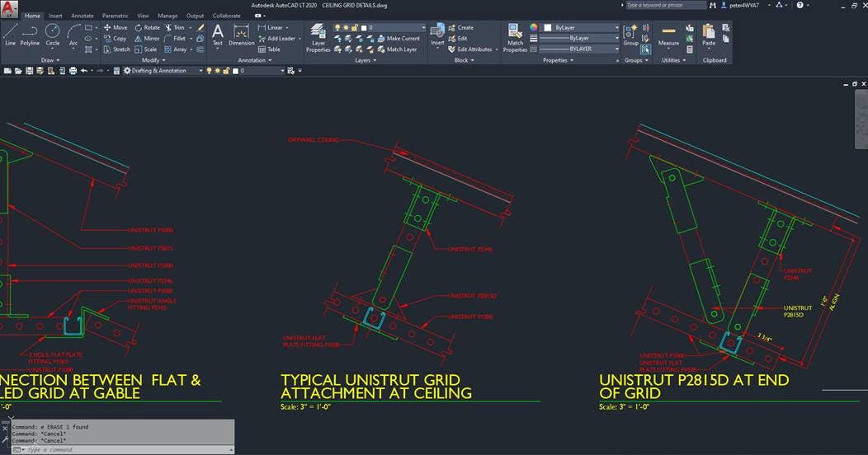Click the white swatch in quick access layer control
Image resolution: width=868 pixels, height=455 pixels.
235,71
